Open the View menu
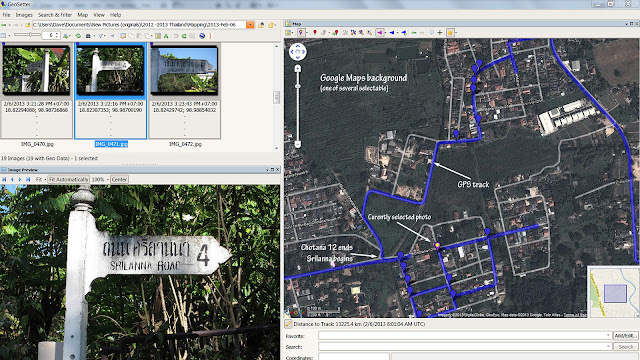 click(99, 15)
